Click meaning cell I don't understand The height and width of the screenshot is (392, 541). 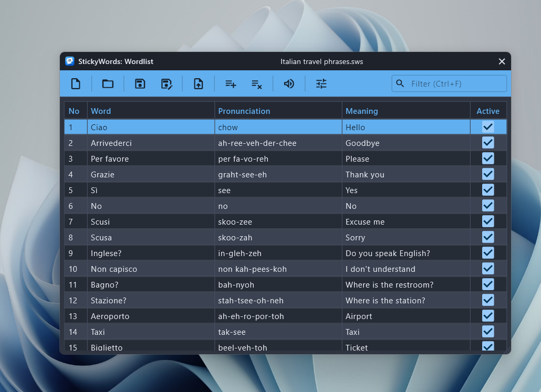pos(405,269)
